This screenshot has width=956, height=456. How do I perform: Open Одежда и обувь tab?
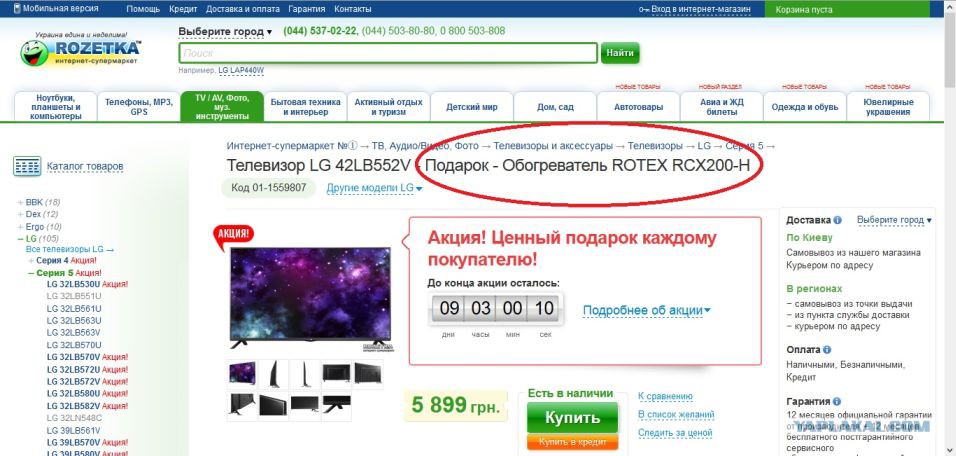click(805, 107)
